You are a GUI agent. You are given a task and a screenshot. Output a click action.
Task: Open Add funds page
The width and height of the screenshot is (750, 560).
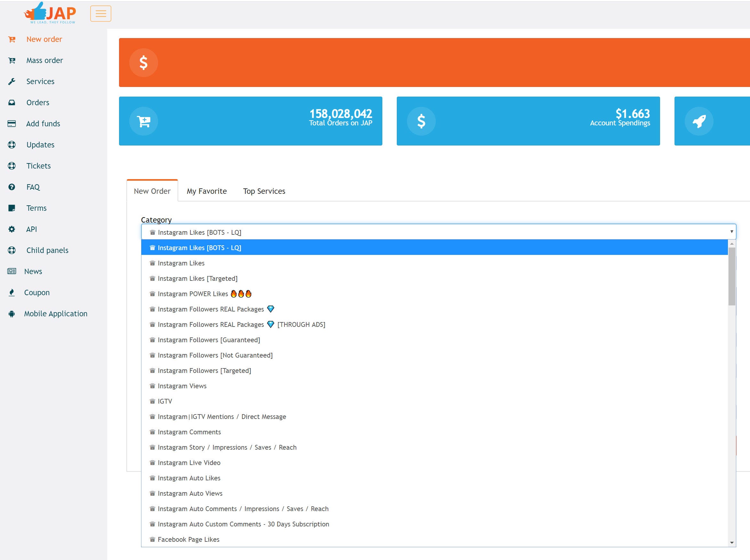click(43, 123)
